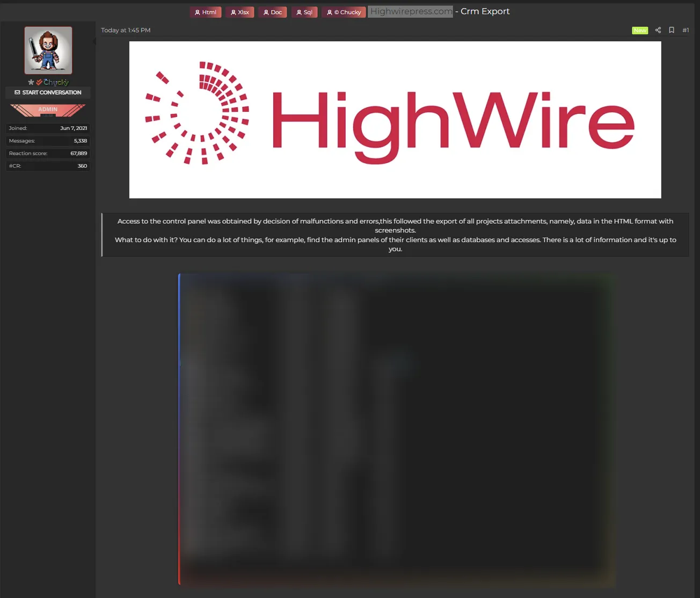Viewport: 700px width, 598px height.
Task: Open the blurred screenshot attachment
Action: 396,429
